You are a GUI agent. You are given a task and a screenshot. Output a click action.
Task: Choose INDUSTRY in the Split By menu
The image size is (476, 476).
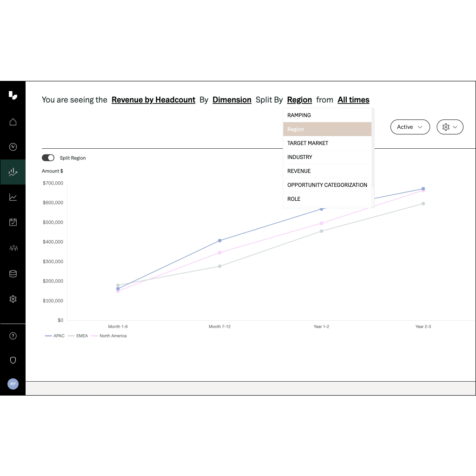[x=300, y=157]
